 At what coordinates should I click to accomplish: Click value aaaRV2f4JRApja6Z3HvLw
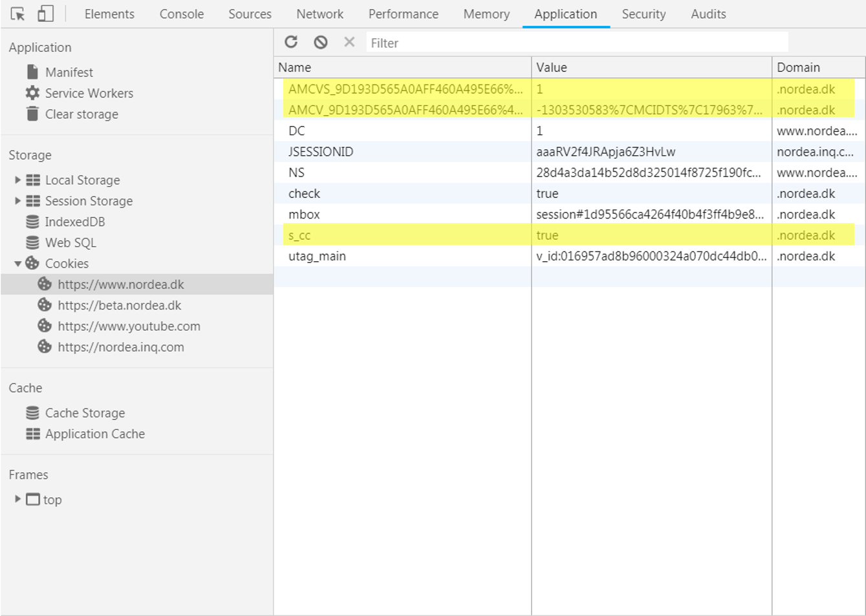click(605, 152)
